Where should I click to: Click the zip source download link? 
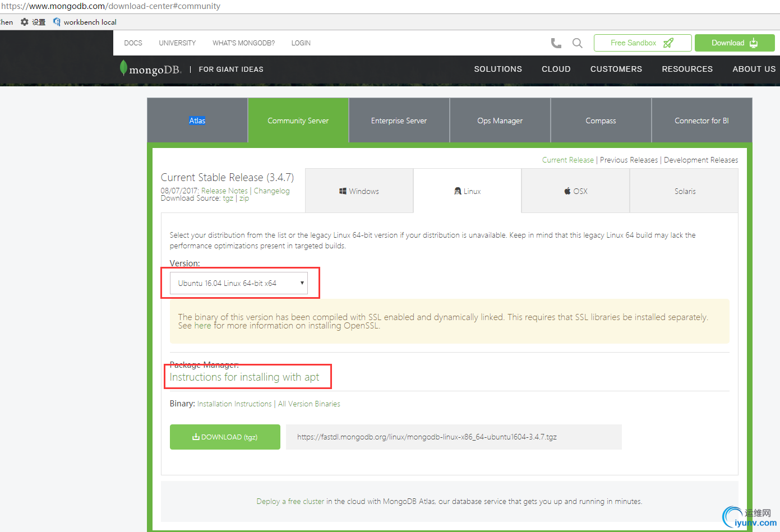[x=244, y=198]
